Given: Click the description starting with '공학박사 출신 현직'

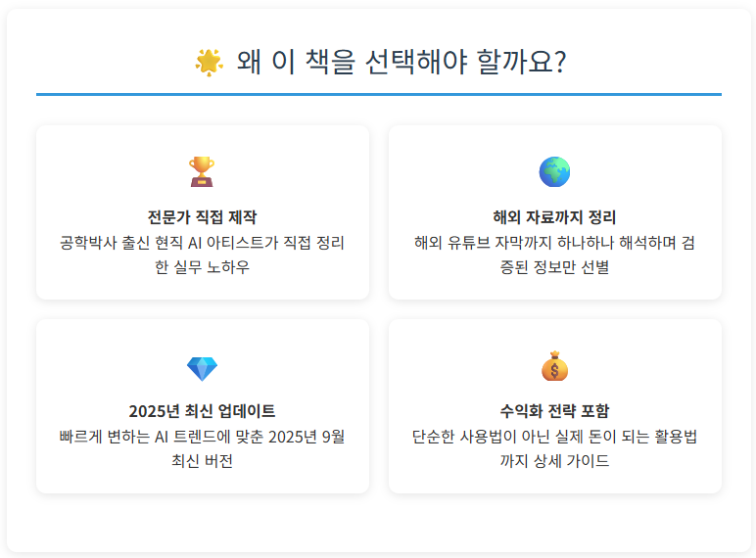Looking at the screenshot, I should pyautogui.click(x=202, y=242).
